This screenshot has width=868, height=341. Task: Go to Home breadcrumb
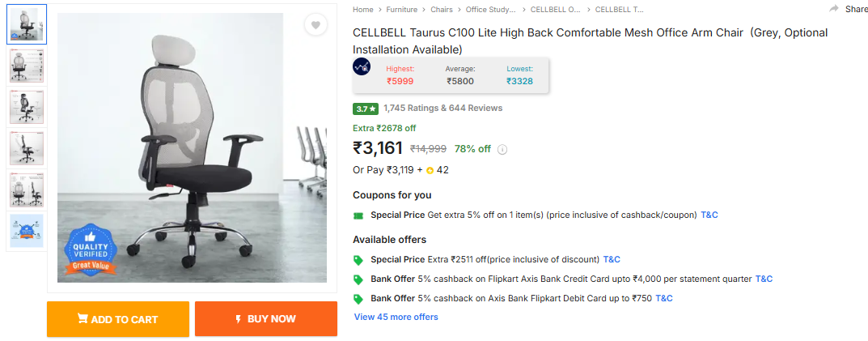[363, 10]
